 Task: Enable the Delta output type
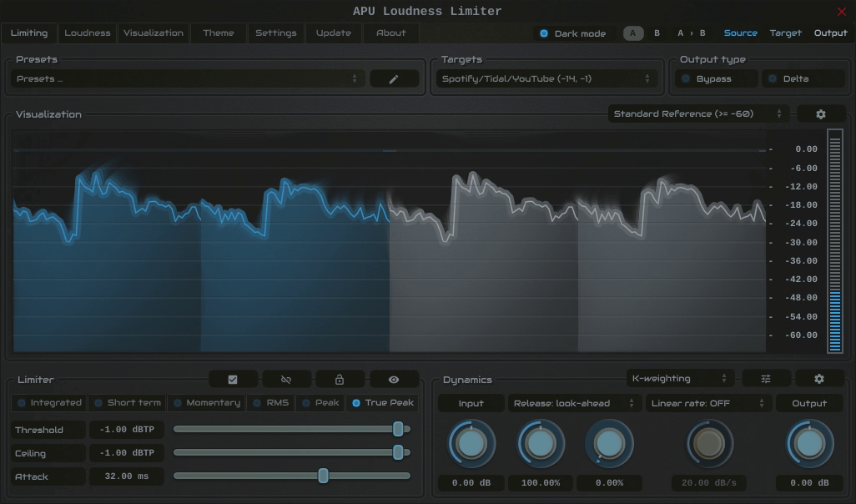[803, 78]
